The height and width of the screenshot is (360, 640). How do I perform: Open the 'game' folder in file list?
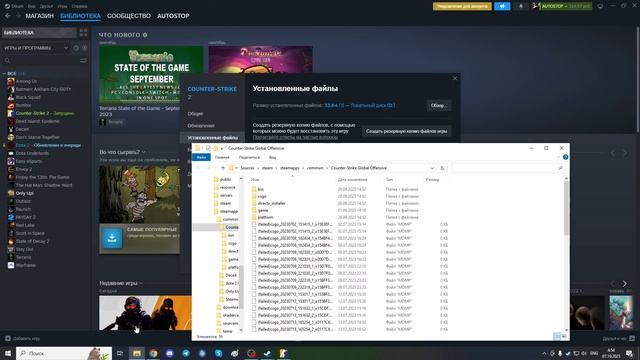tap(263, 210)
